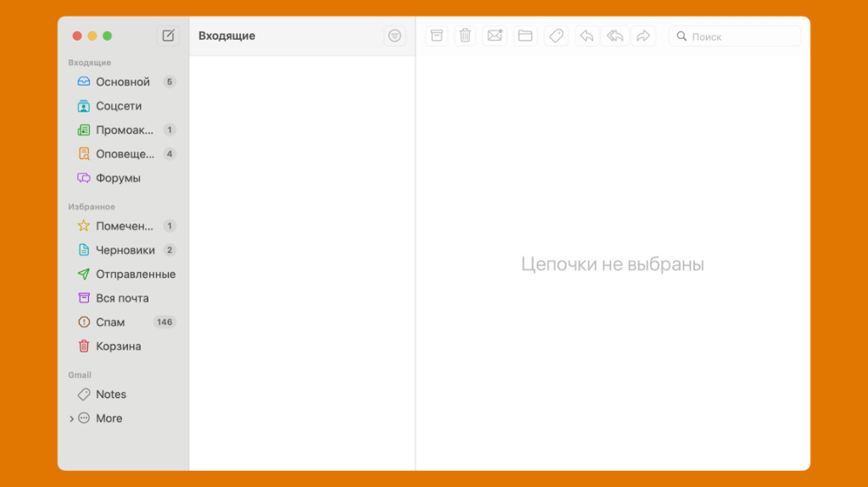
Task: Open the Черновики drafts folder
Action: 125,250
